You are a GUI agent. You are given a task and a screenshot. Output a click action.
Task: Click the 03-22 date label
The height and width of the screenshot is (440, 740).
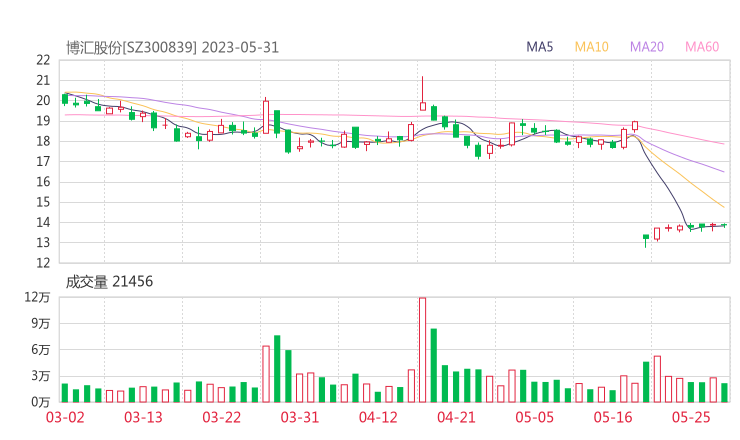222,417
